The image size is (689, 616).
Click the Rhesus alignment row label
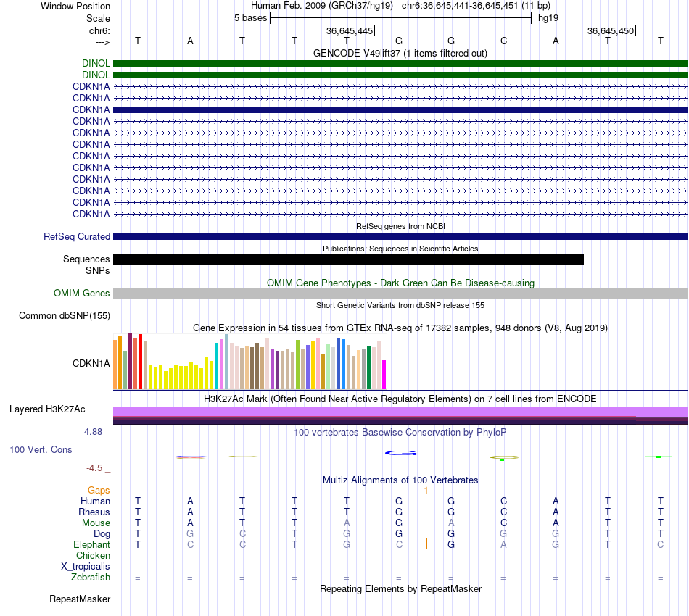[94, 512]
